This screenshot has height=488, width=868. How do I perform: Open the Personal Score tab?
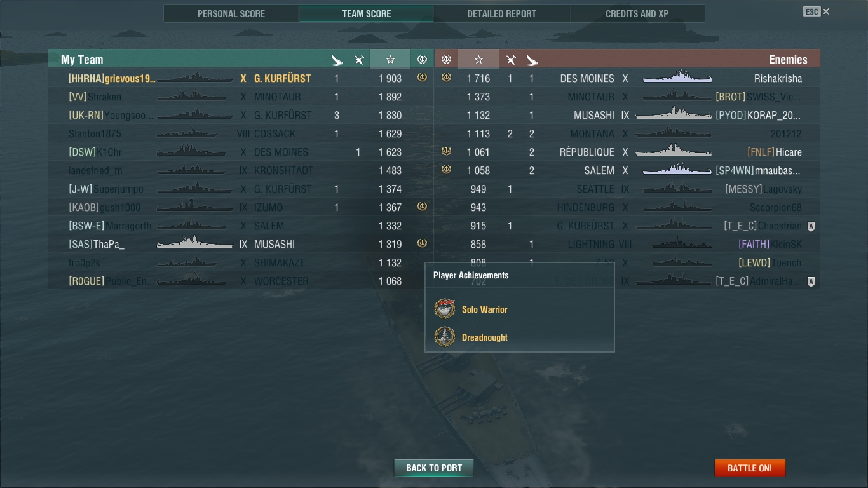(231, 13)
